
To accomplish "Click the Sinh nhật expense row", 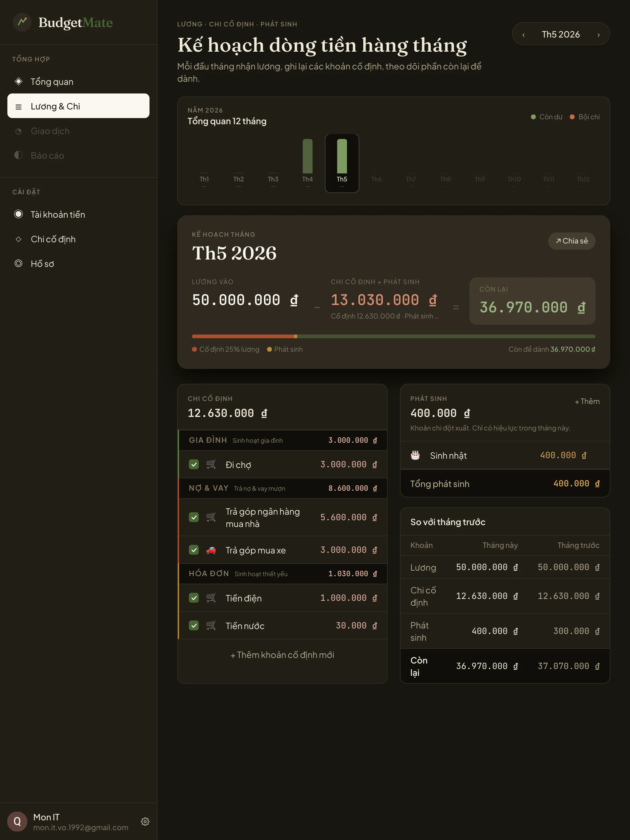I will pyautogui.click(x=505, y=455).
